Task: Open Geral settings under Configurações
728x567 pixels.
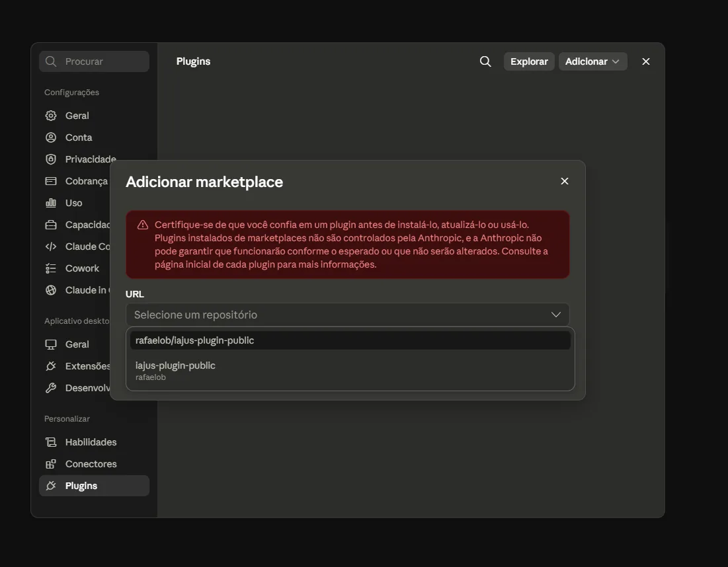Action: [x=95, y=116]
